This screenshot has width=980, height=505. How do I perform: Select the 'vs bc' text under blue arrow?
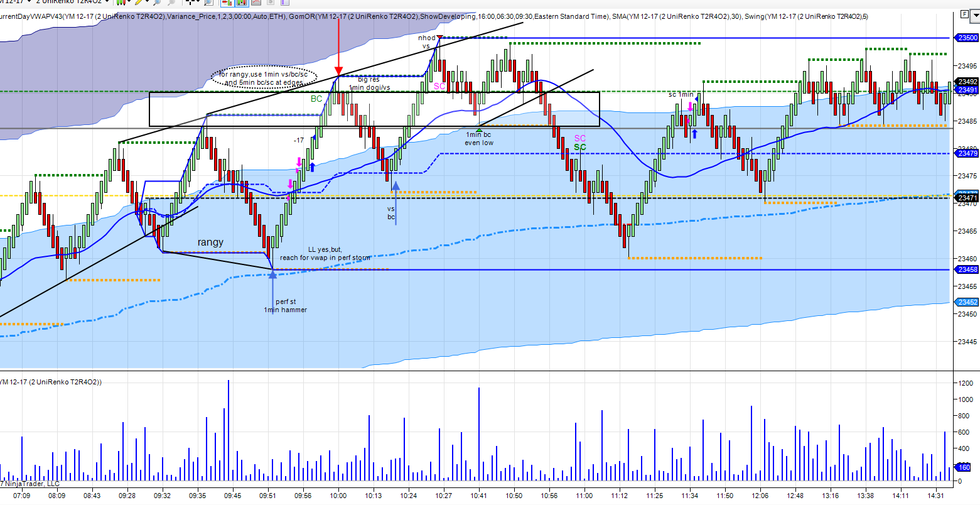[391, 213]
